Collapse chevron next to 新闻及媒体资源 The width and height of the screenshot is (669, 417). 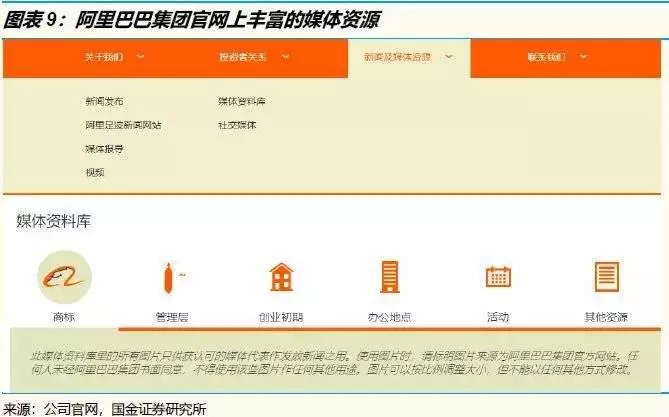click(449, 56)
